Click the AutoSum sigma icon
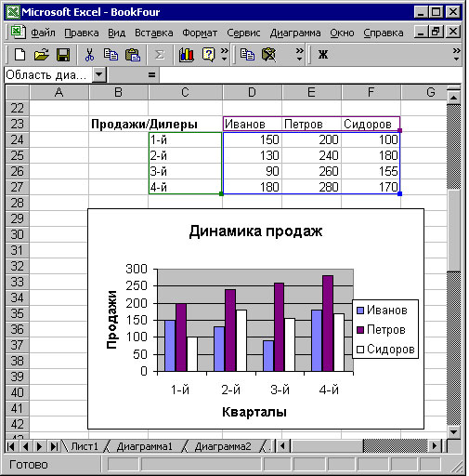 click(x=159, y=55)
